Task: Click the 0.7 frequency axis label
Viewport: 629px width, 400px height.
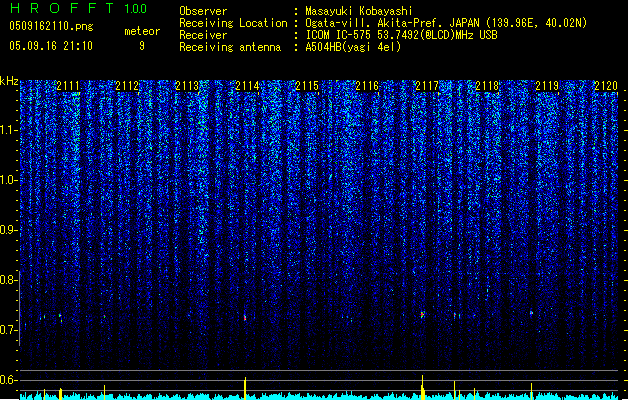Action: (x=9, y=330)
